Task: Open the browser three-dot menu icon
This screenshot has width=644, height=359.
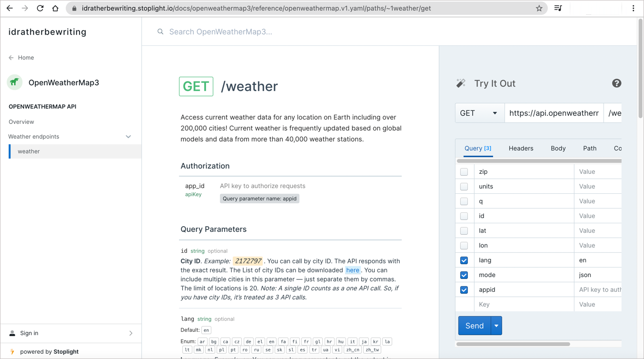Action: point(633,8)
